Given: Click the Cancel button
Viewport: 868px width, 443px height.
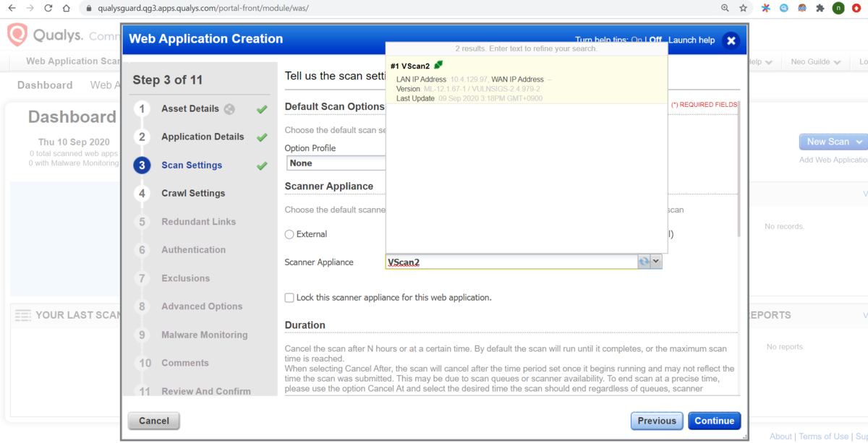Looking at the screenshot, I should pos(154,421).
